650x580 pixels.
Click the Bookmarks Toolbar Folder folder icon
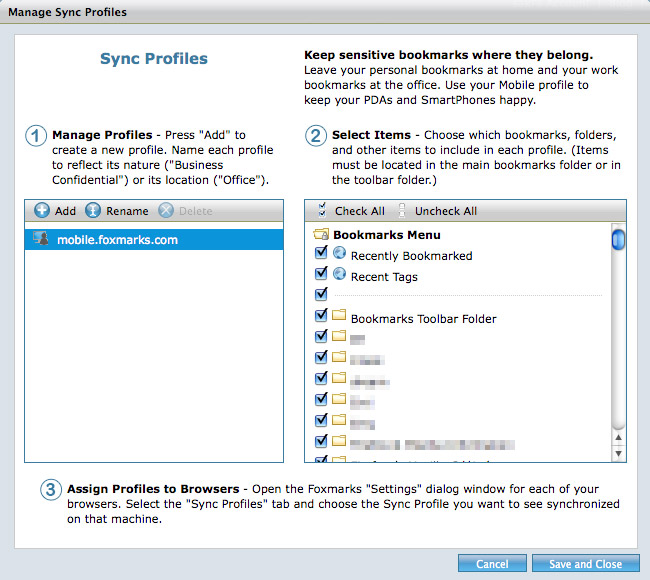click(339, 315)
